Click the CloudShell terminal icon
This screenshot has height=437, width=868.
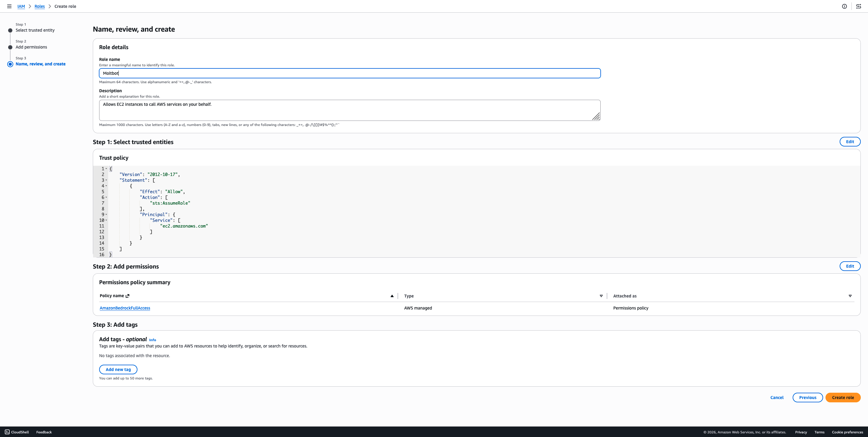point(7,432)
